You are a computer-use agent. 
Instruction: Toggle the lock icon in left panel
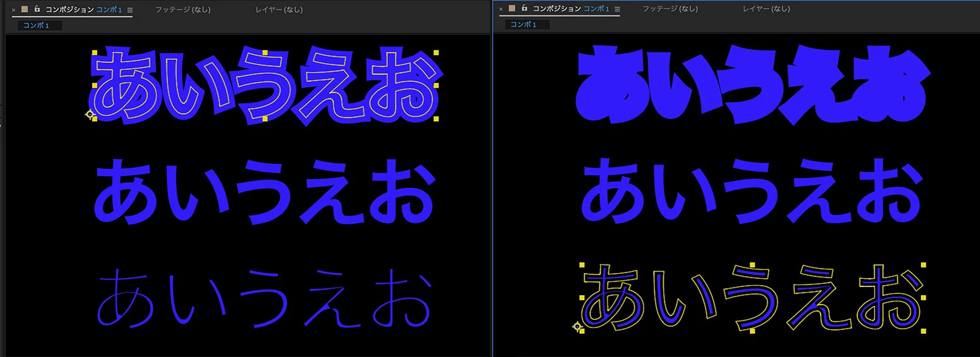[37, 9]
